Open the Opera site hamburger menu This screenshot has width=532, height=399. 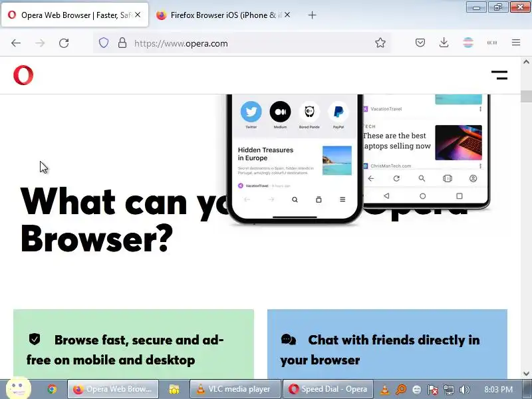pos(499,75)
